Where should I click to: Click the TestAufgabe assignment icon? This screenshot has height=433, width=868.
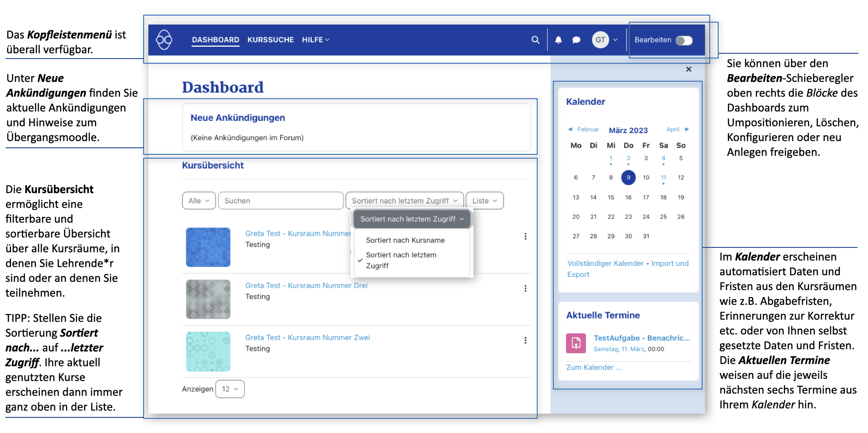pos(576,343)
